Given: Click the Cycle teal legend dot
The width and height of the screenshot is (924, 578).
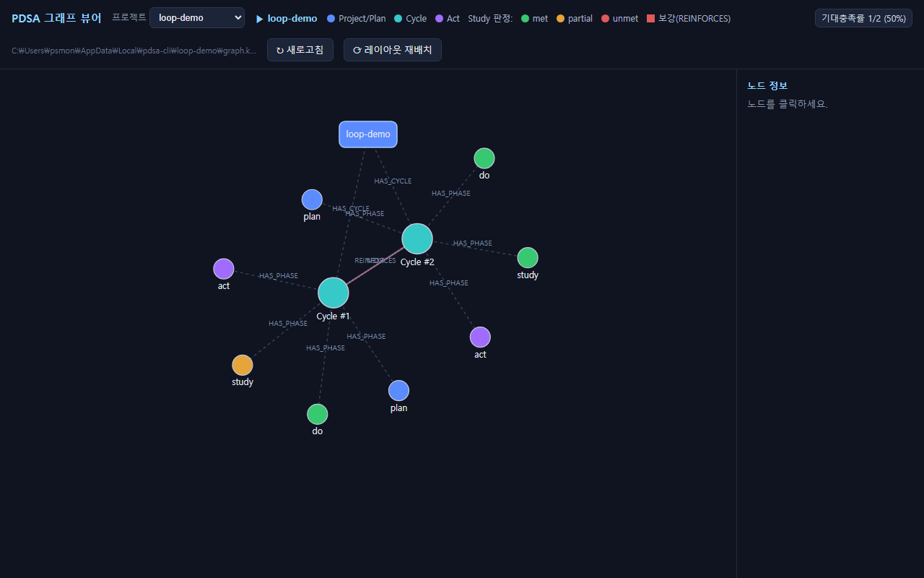Looking at the screenshot, I should (398, 19).
